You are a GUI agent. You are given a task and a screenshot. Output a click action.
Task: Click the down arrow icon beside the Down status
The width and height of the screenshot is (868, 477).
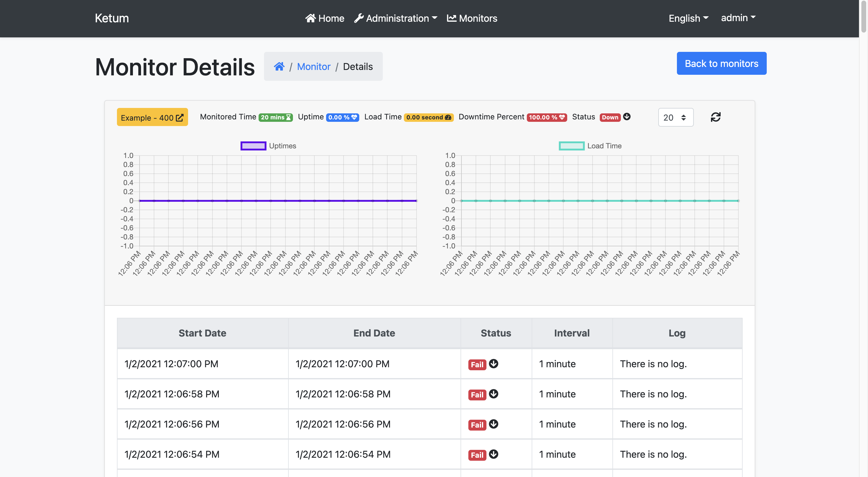(627, 117)
